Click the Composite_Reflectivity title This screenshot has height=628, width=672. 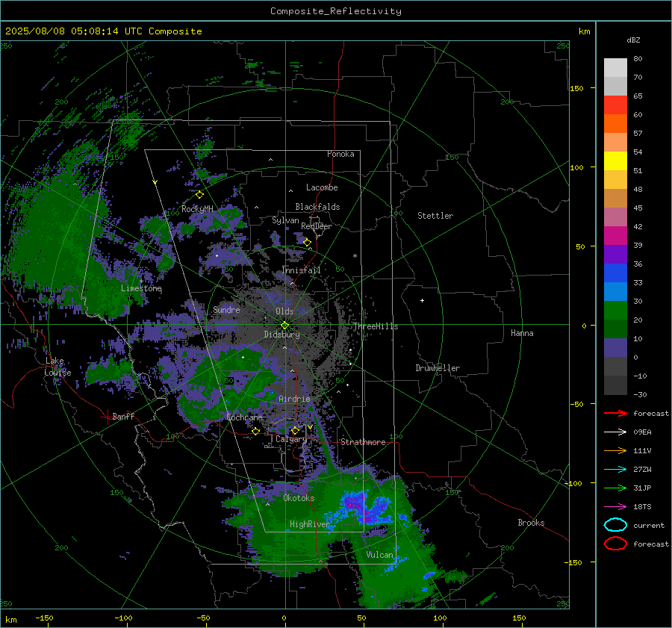click(x=335, y=11)
